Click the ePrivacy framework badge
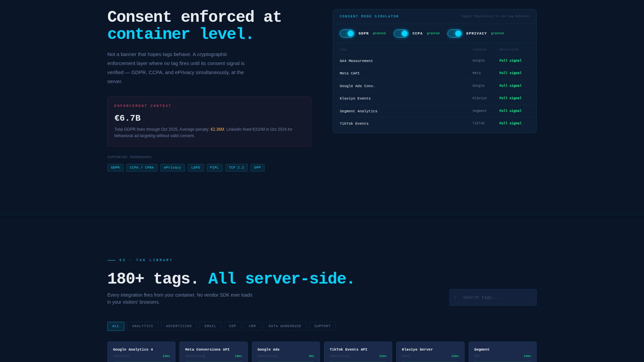644x362 pixels. point(172,168)
